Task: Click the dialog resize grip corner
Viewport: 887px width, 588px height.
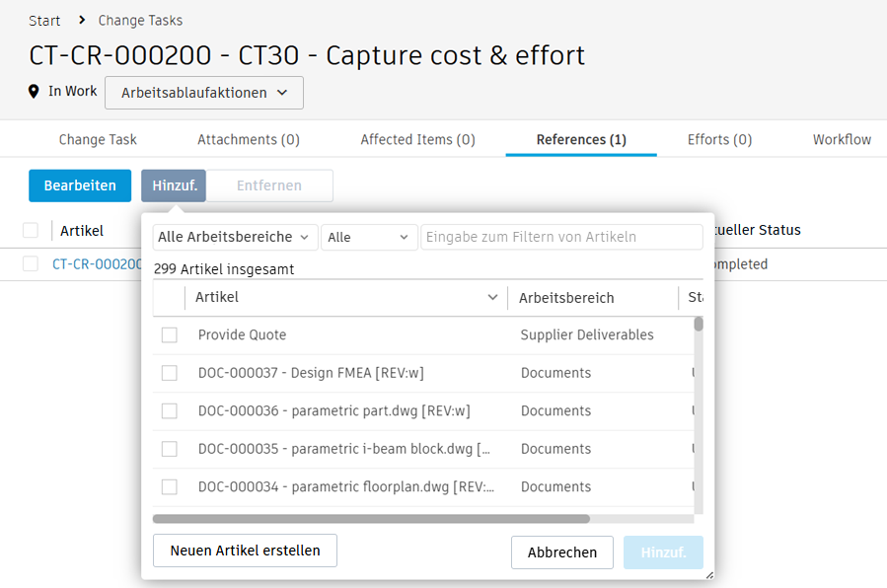Action: [707, 573]
